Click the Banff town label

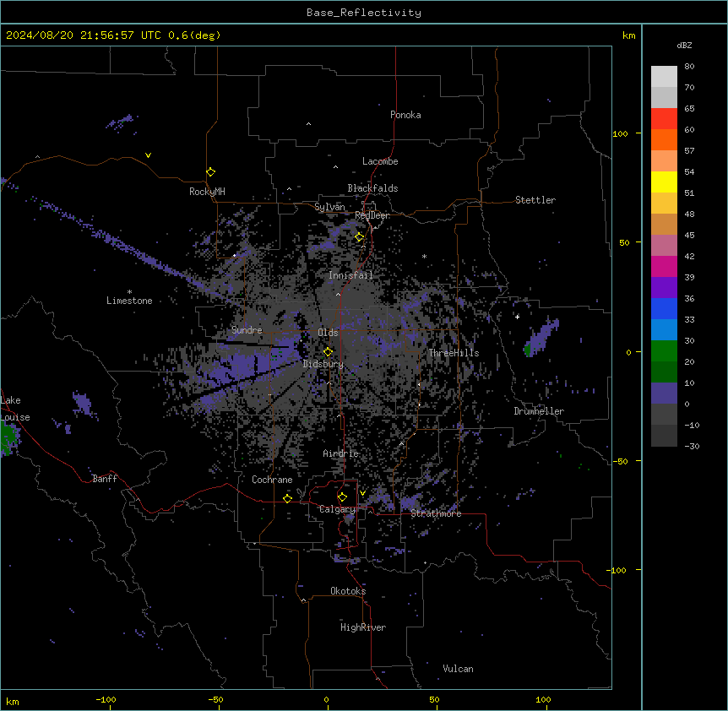click(105, 479)
